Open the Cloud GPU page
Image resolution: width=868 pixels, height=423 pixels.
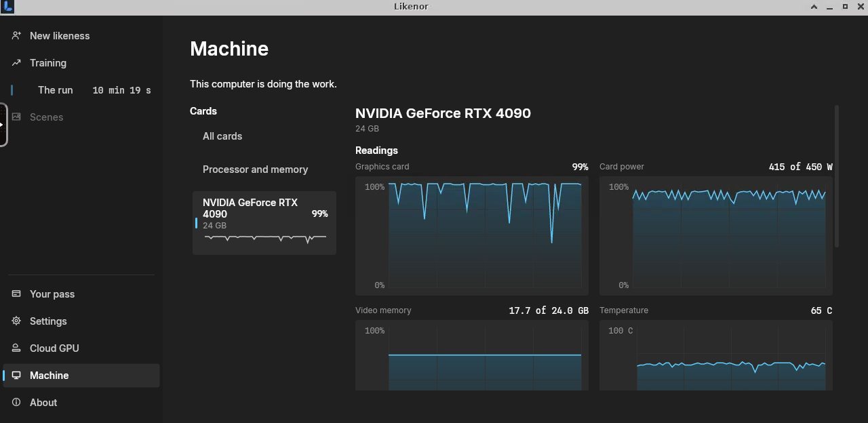click(x=81, y=348)
